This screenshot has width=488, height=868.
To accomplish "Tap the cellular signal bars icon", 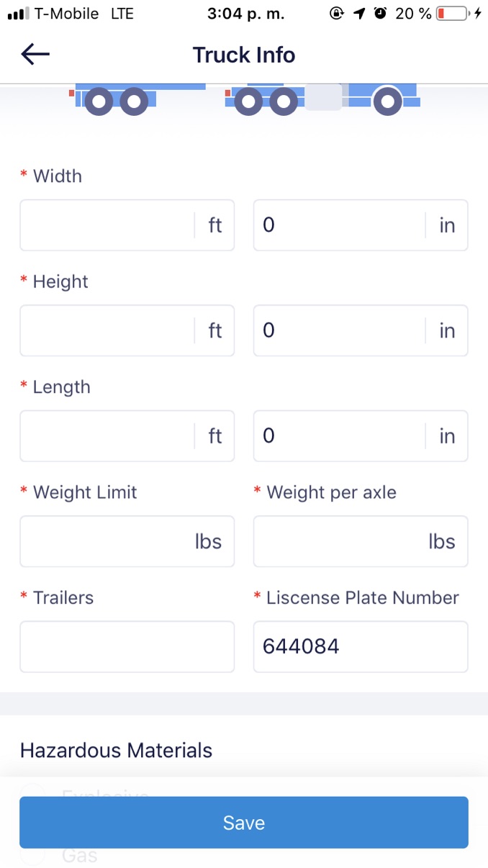I will tap(17, 14).
